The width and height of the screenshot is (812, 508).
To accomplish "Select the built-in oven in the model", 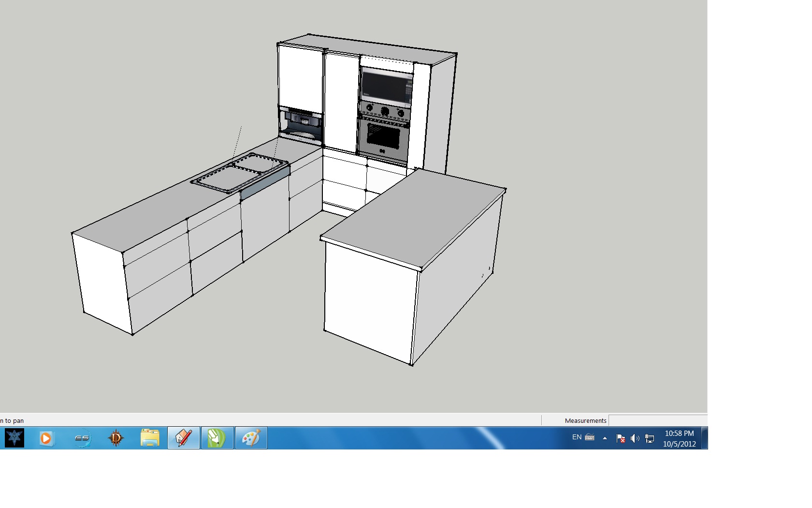I will click(x=384, y=138).
